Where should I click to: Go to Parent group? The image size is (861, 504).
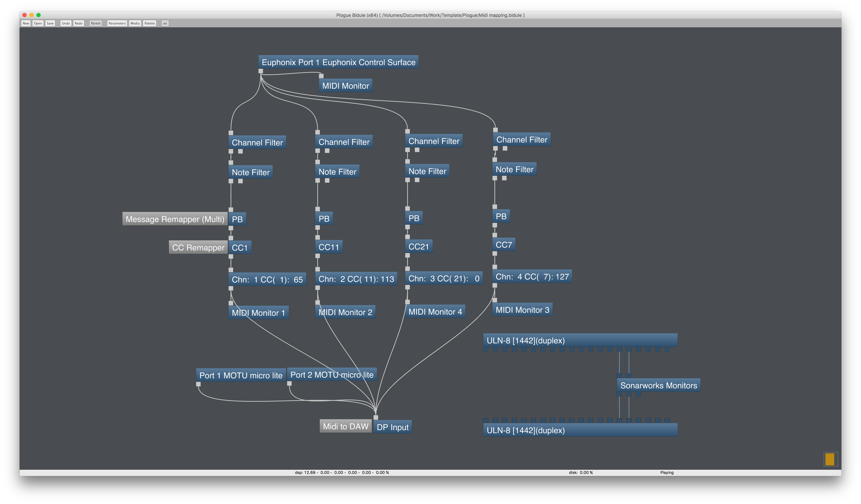pyautogui.click(x=96, y=23)
